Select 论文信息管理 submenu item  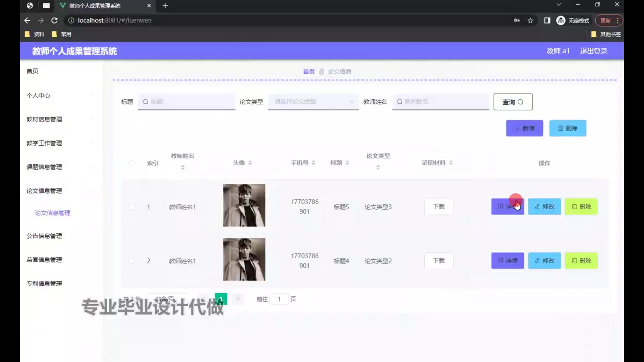coord(53,213)
